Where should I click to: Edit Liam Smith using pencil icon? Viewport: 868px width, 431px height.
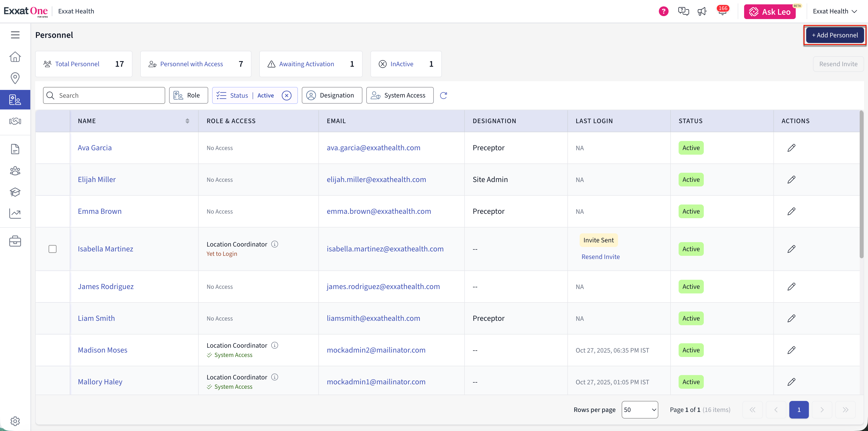[x=792, y=318]
